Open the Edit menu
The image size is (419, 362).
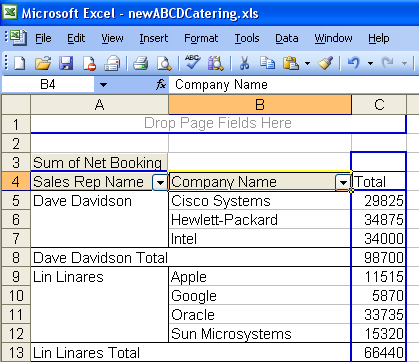[76, 38]
